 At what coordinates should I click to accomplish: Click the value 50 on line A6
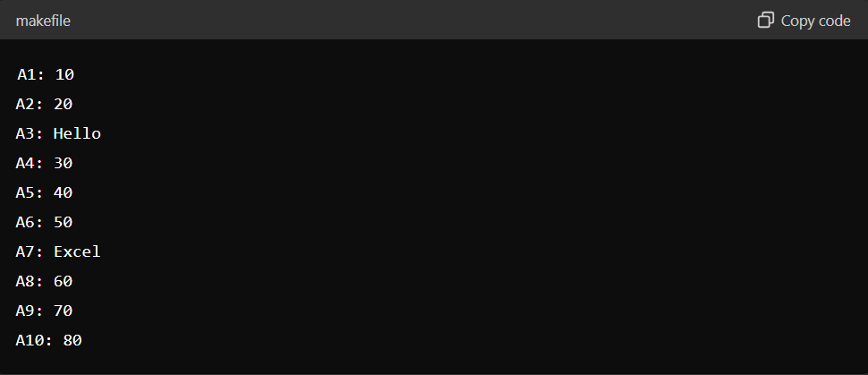click(64, 222)
